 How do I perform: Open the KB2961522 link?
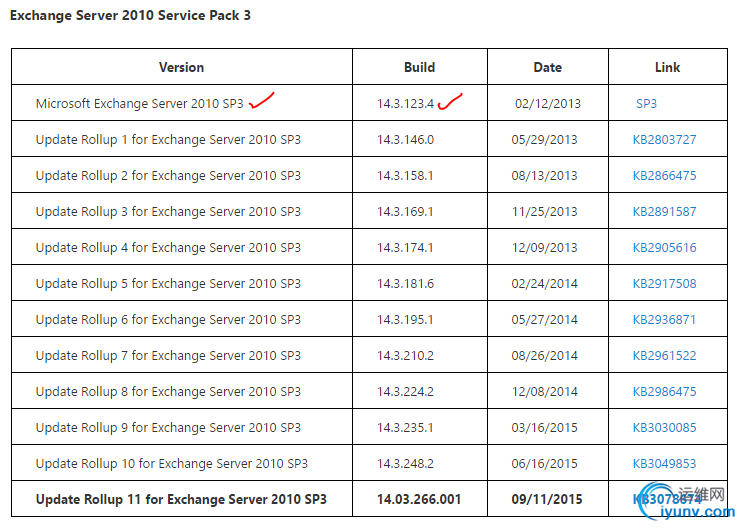pyautogui.click(x=664, y=355)
